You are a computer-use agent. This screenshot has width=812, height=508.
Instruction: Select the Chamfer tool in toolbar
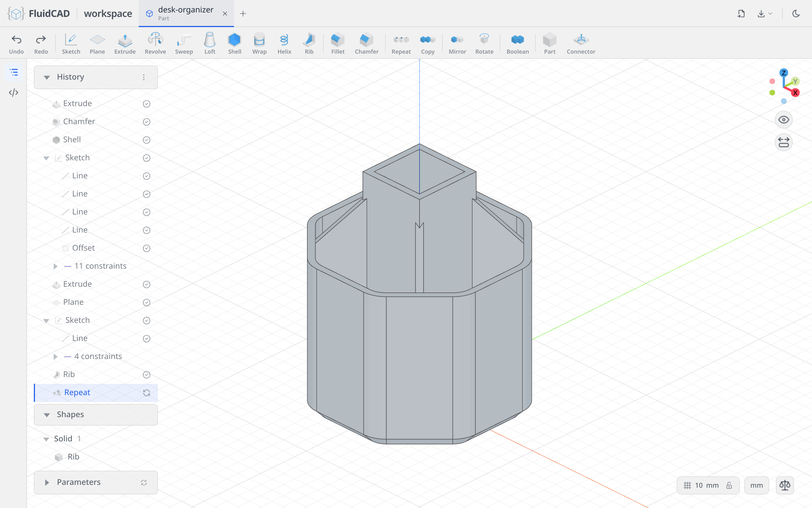tap(367, 44)
